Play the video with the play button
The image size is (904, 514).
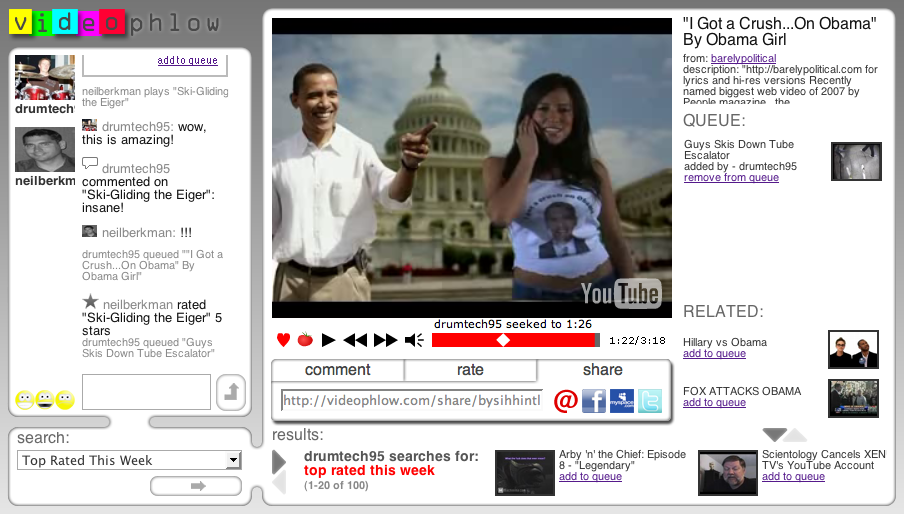(329, 340)
